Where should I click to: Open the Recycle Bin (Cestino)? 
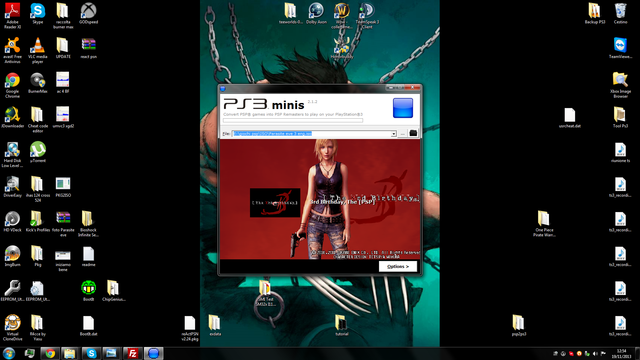pyautogui.click(x=620, y=13)
